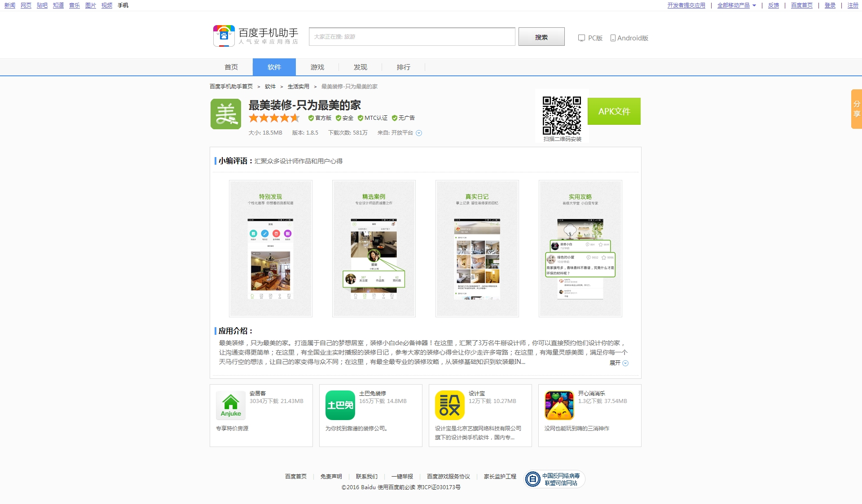Expand the app description with 展开
The width and height of the screenshot is (862, 504).
pos(619,363)
